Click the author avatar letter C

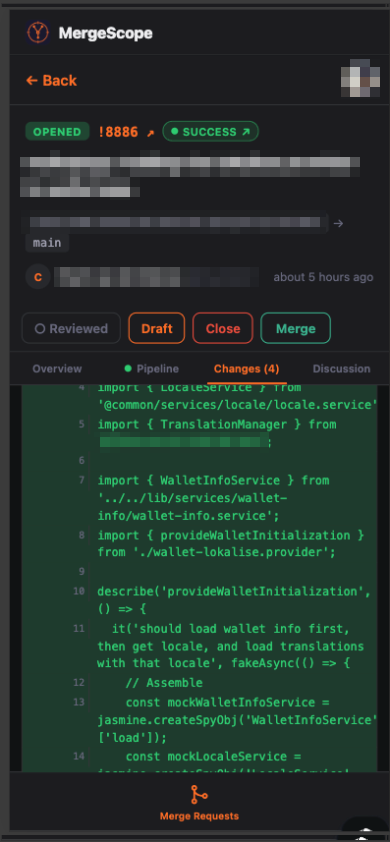coord(38,277)
